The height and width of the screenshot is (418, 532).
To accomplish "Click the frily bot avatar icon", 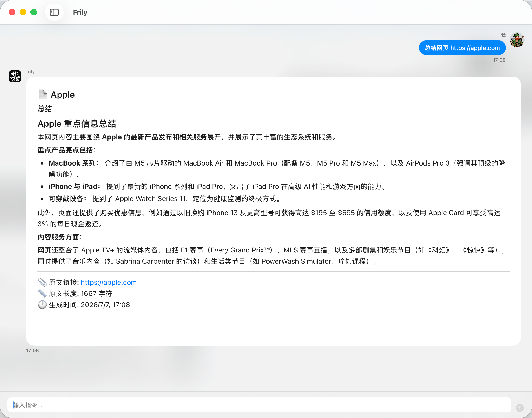I will 15,76.
